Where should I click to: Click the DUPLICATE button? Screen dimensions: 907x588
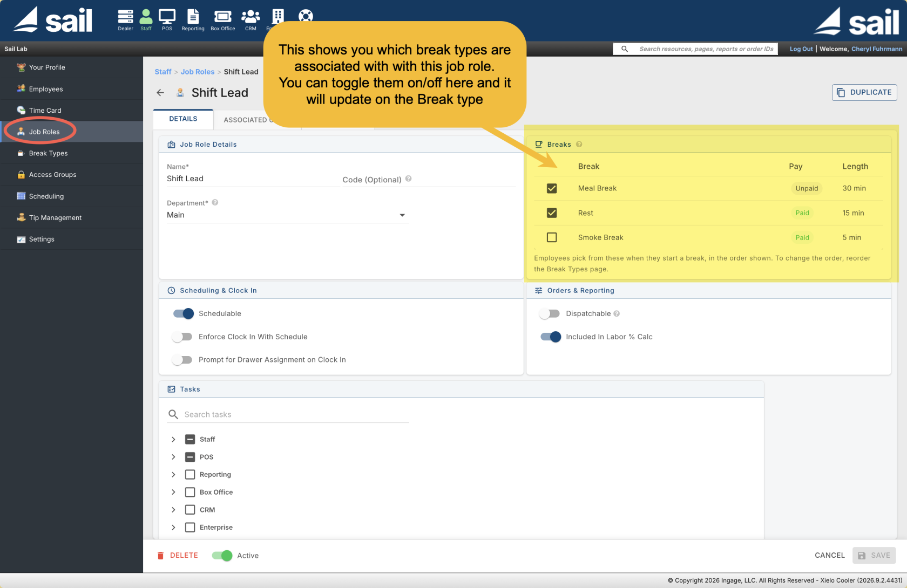click(864, 92)
